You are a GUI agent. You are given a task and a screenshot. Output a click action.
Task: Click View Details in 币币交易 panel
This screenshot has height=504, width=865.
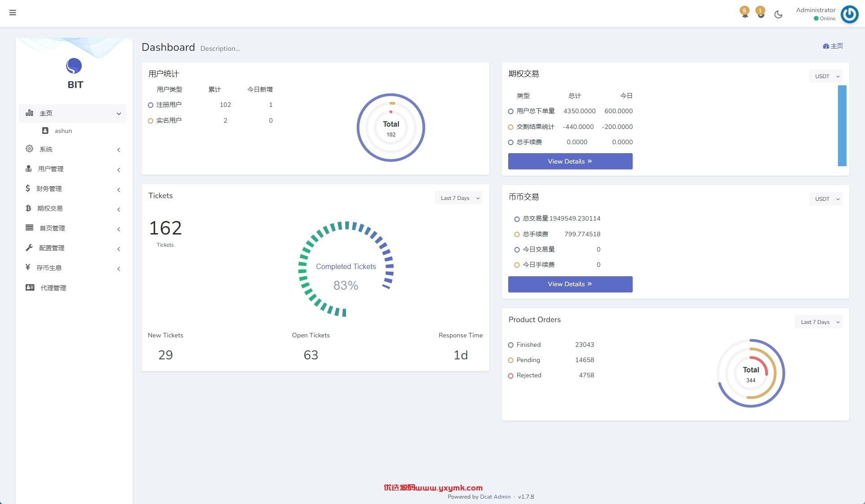coord(570,284)
